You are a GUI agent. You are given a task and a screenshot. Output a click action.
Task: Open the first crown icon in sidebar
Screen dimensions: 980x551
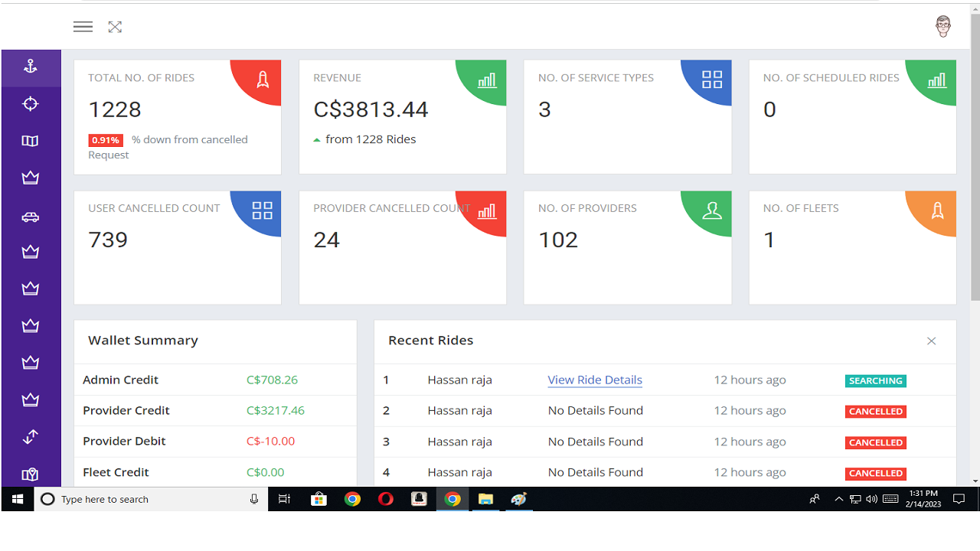pyautogui.click(x=31, y=177)
